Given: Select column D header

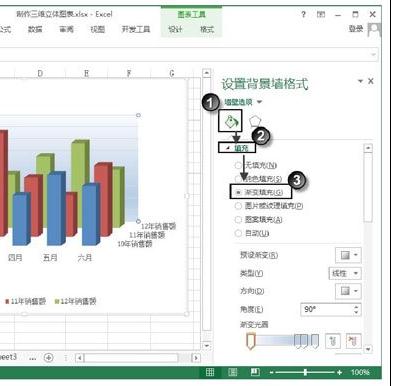Looking at the screenshot, I should tap(40, 73).
